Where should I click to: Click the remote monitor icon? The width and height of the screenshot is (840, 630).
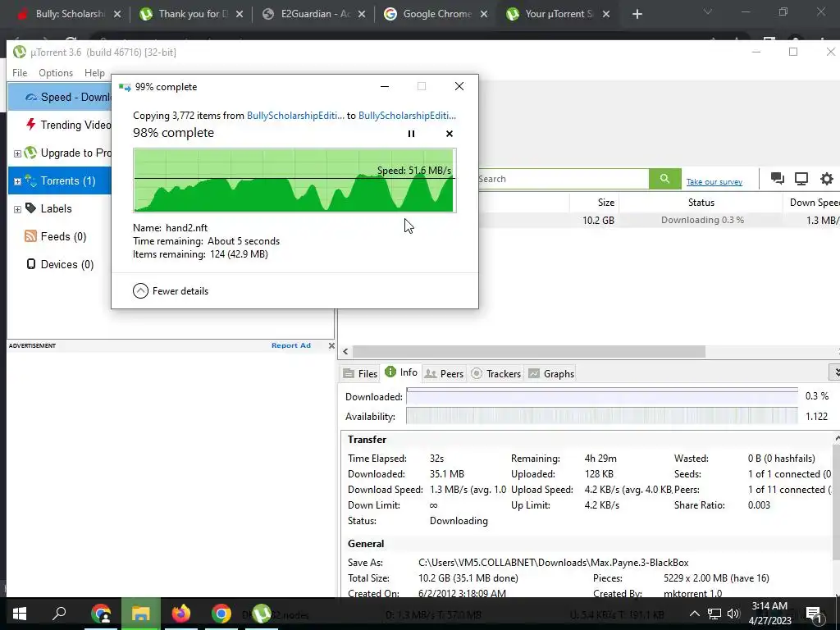tap(801, 178)
